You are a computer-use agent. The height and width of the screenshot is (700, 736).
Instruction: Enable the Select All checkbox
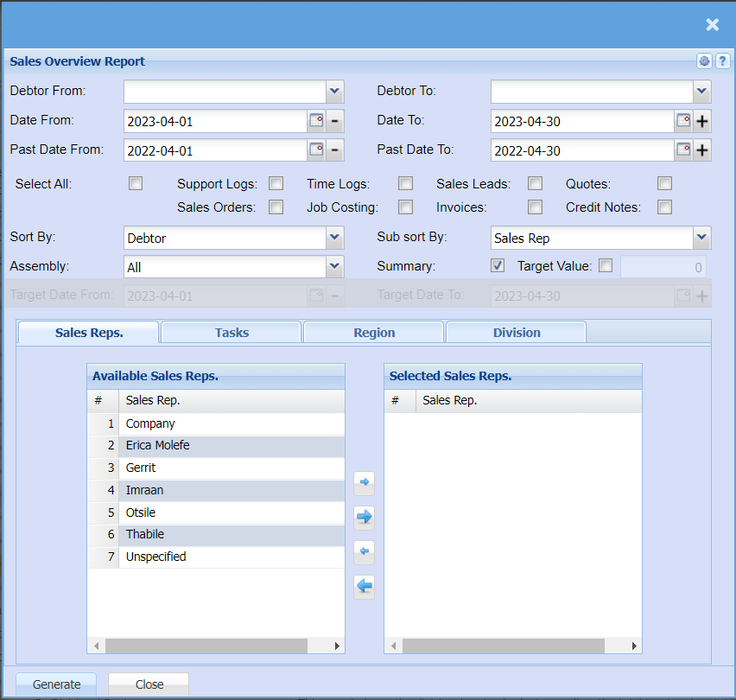[x=136, y=183]
